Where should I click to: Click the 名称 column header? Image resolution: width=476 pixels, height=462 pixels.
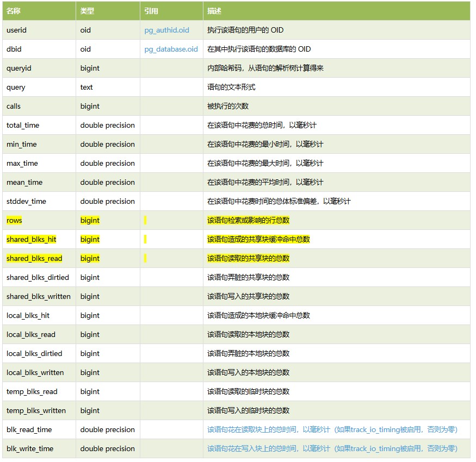13,11
